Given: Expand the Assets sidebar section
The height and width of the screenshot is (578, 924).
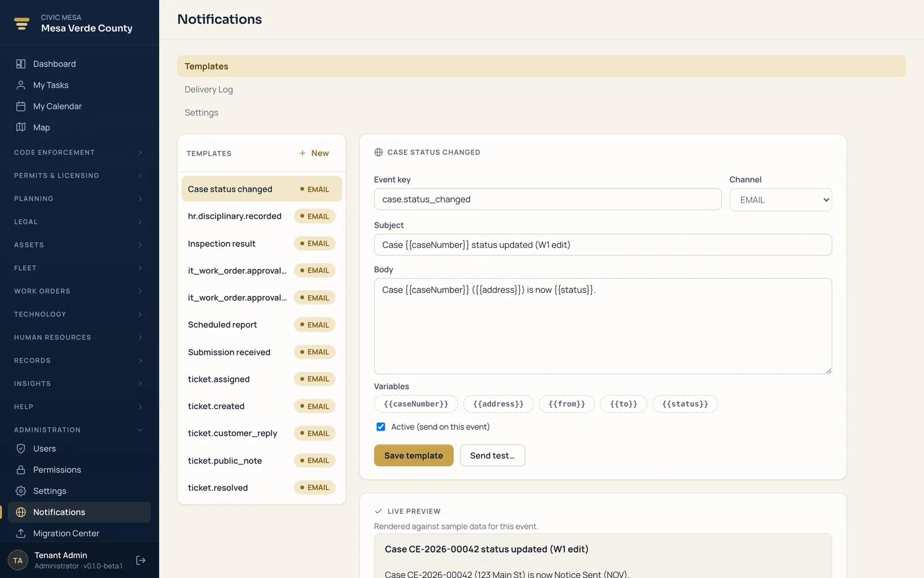Looking at the screenshot, I should tap(78, 245).
